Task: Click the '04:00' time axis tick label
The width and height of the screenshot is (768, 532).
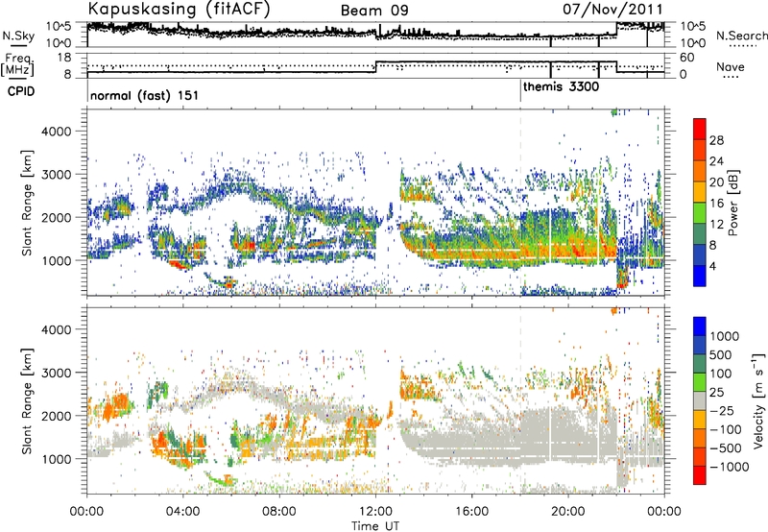Action: click(183, 512)
